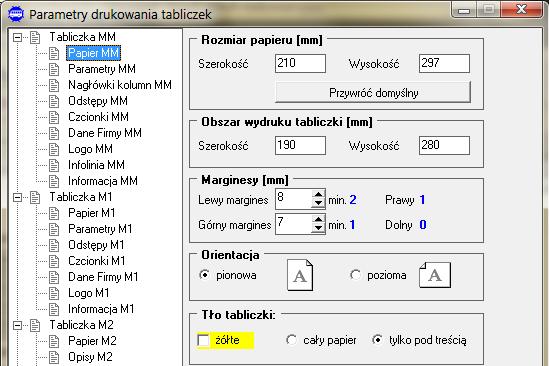The height and width of the screenshot is (366, 549).
Task: Click paper Wysokość field showing 297
Action: click(444, 63)
